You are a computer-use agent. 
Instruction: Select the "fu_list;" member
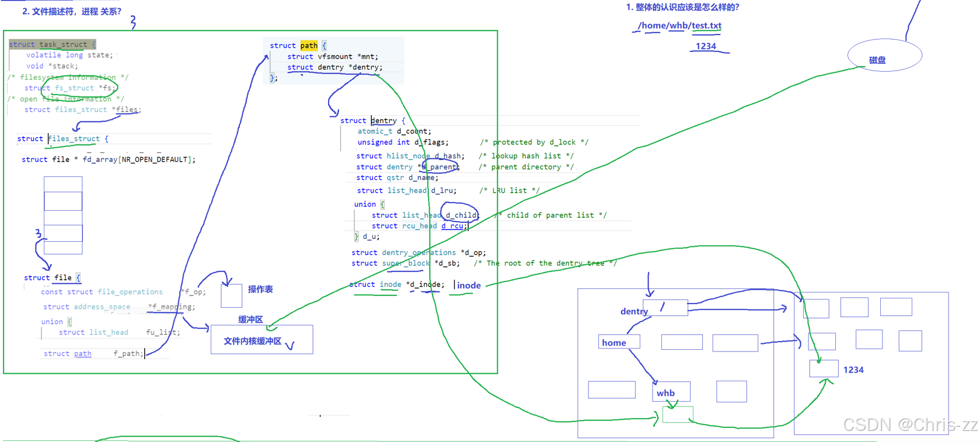(163, 332)
